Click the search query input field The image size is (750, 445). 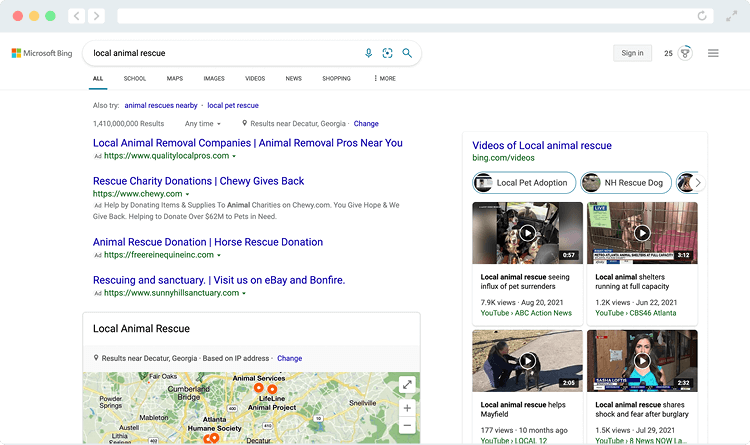pyautogui.click(x=225, y=53)
